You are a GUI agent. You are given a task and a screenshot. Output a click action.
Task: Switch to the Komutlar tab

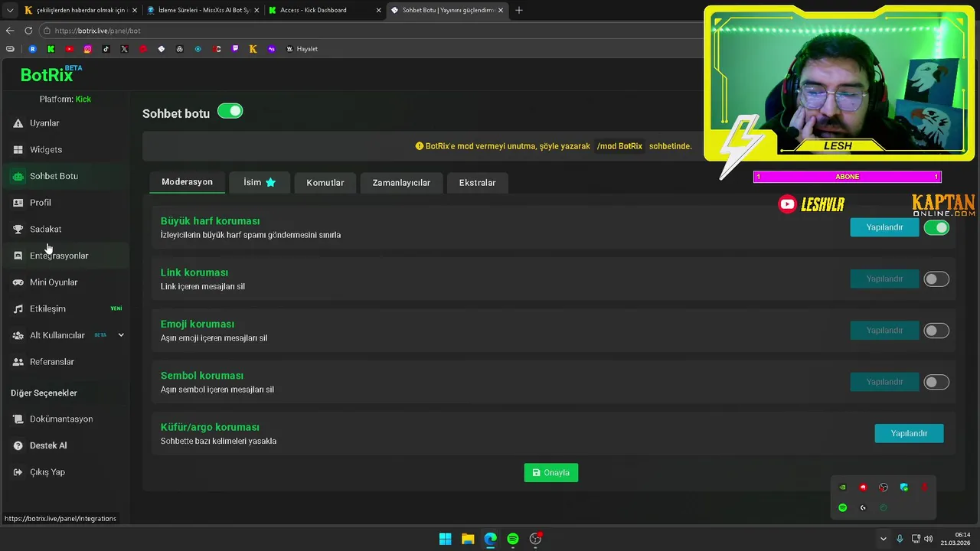coord(325,183)
